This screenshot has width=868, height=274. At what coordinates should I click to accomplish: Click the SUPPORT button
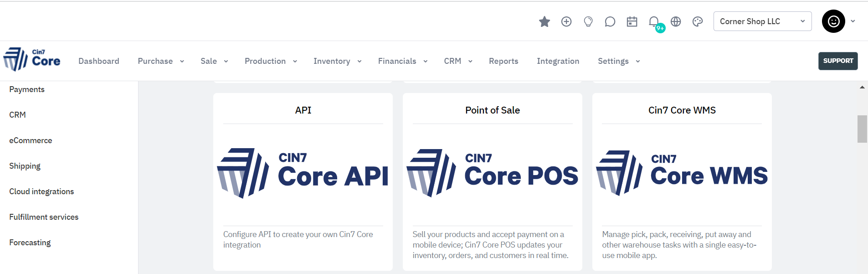[838, 61]
